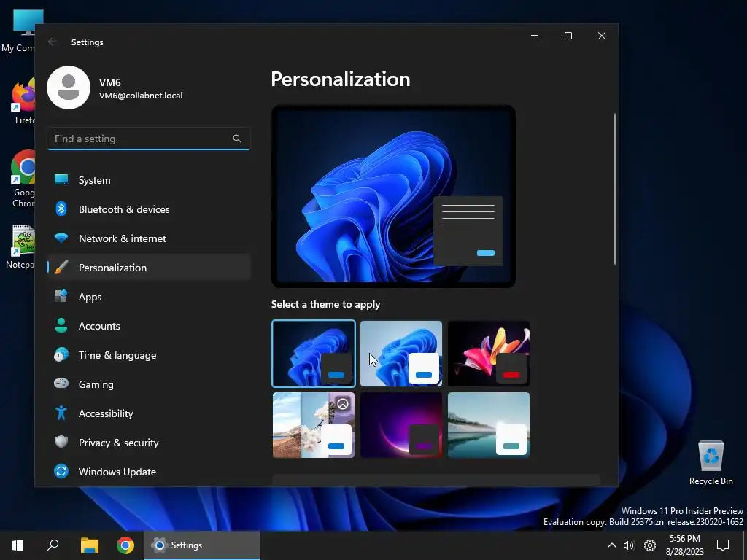Image resolution: width=747 pixels, height=560 pixels.
Task: Open the volume control in the tray
Action: point(630,545)
